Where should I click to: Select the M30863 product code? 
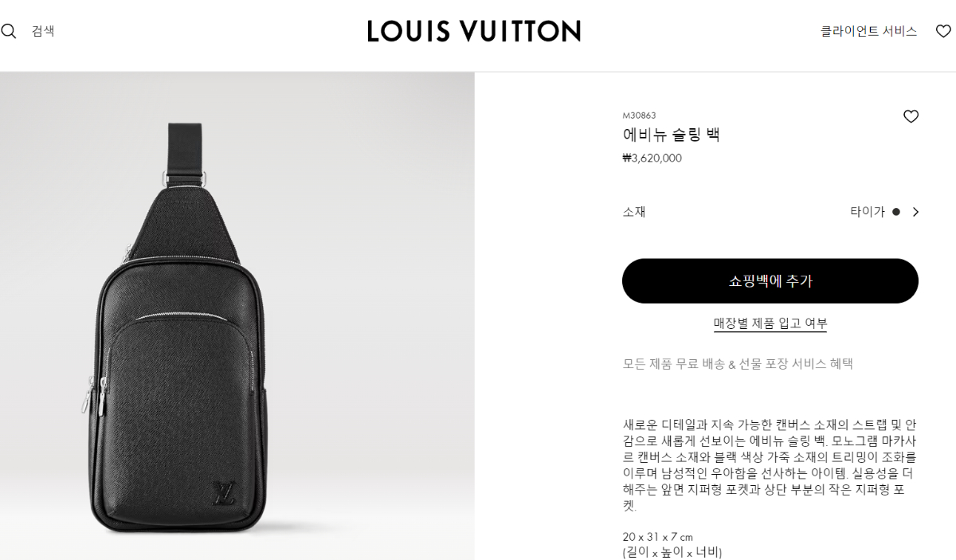[639, 116]
